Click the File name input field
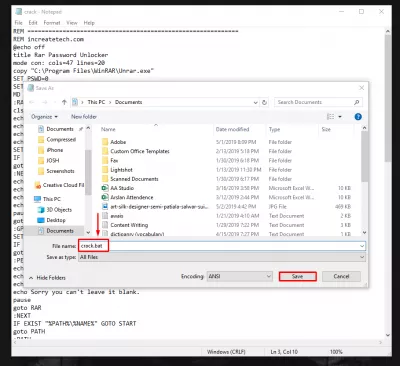Screen dimensions: 400x366 (x=222, y=246)
